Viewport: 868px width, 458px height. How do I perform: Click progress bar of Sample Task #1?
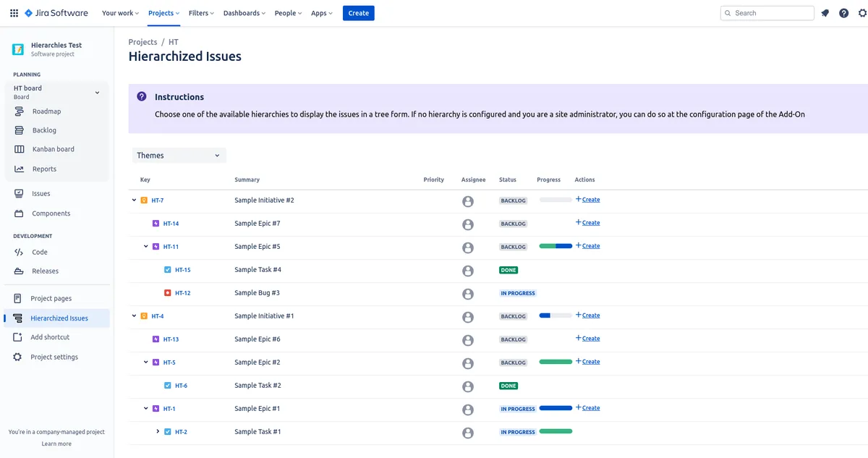tap(556, 431)
